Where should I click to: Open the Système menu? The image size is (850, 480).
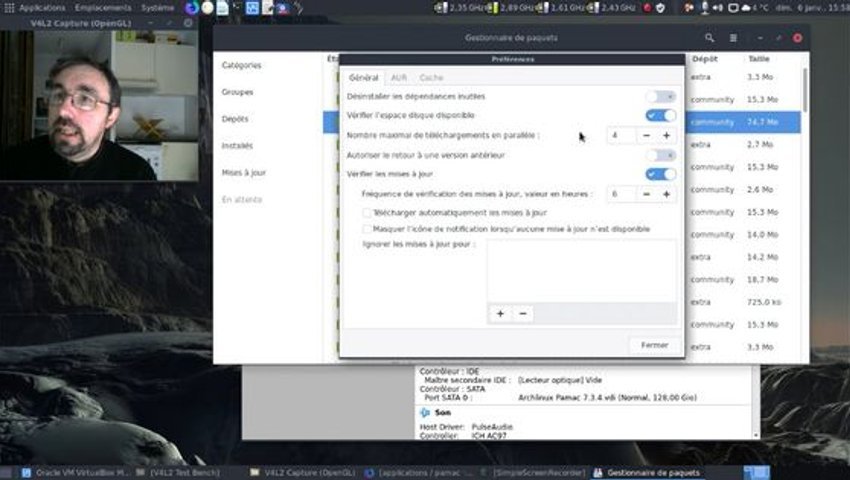tap(158, 8)
